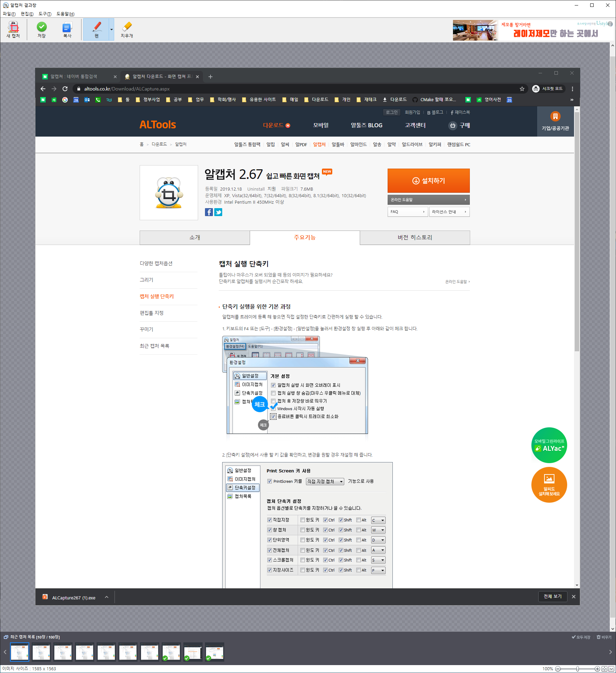Click the Google icon in the bookmarks bar
Screen dimensions: 616x673
pyautogui.click(x=65, y=99)
